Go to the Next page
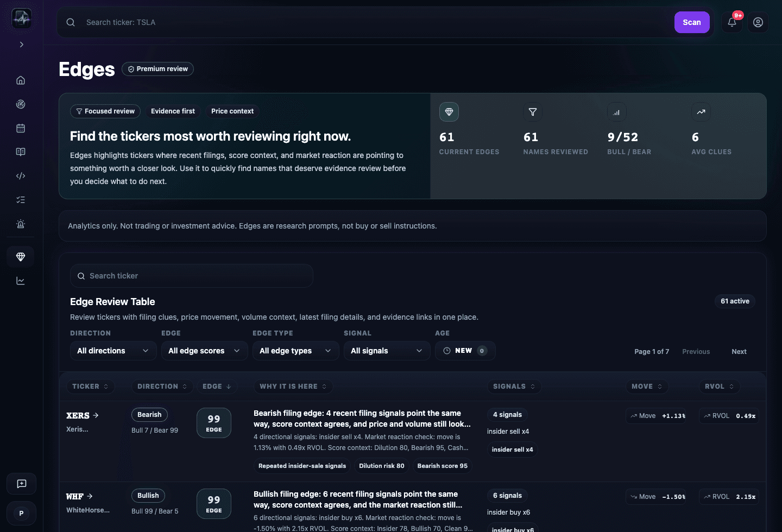This screenshot has width=782, height=532. (x=739, y=352)
